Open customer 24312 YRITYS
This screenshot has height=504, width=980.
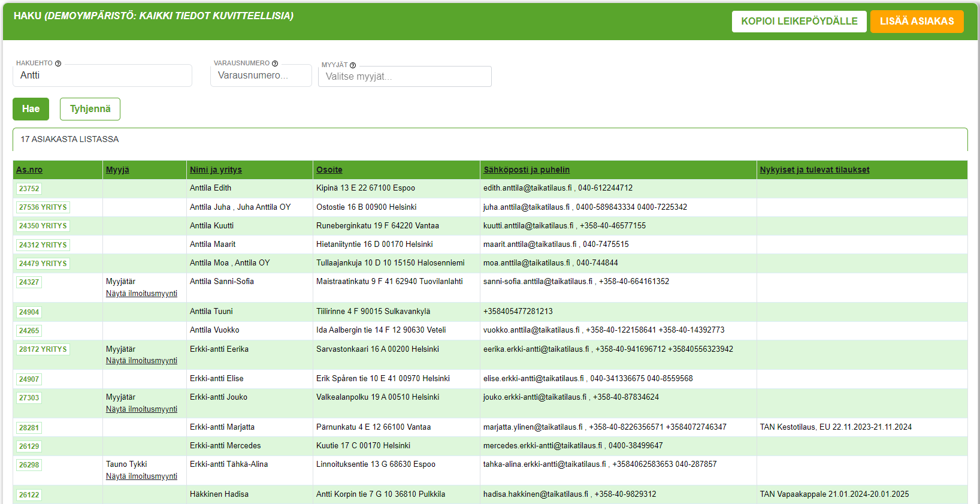(x=43, y=245)
